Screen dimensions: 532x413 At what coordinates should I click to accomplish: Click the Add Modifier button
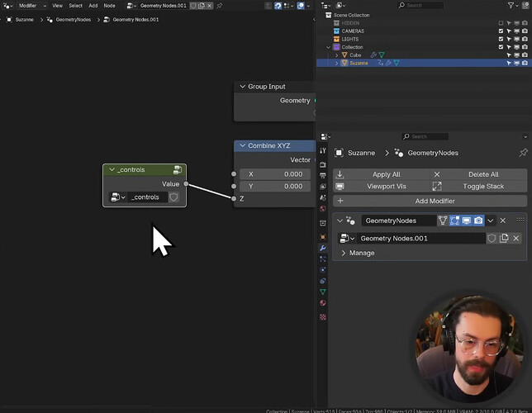coord(430,201)
